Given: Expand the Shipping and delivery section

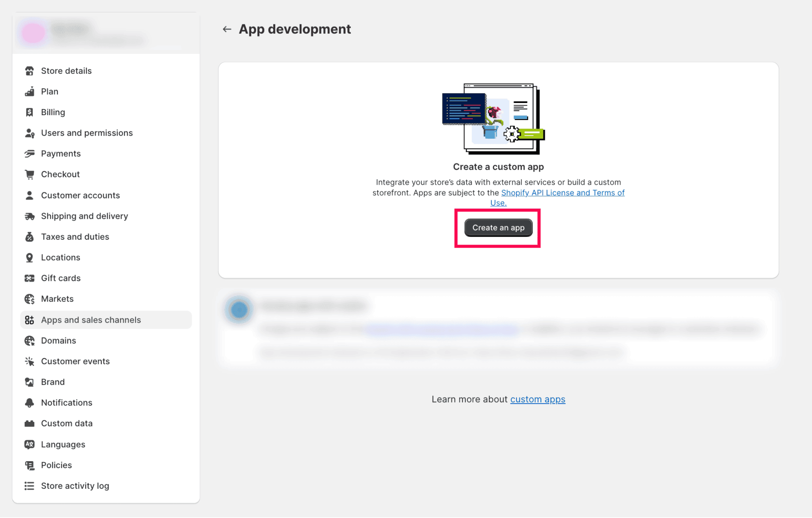Looking at the screenshot, I should pyautogui.click(x=85, y=215).
